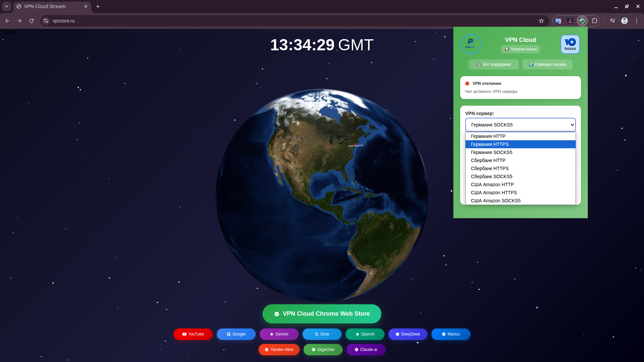Viewport: 644px width, 362px height.
Task: Open the Google Translate extension
Action: coord(558,21)
